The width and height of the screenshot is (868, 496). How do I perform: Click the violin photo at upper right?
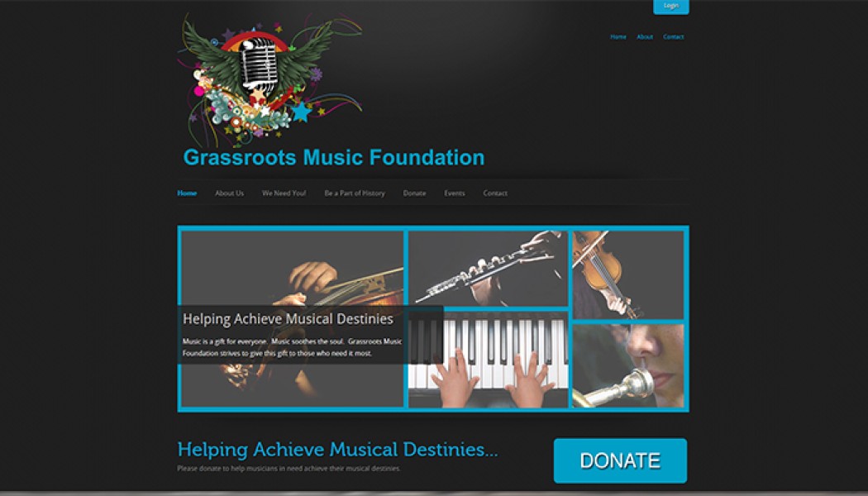628,274
